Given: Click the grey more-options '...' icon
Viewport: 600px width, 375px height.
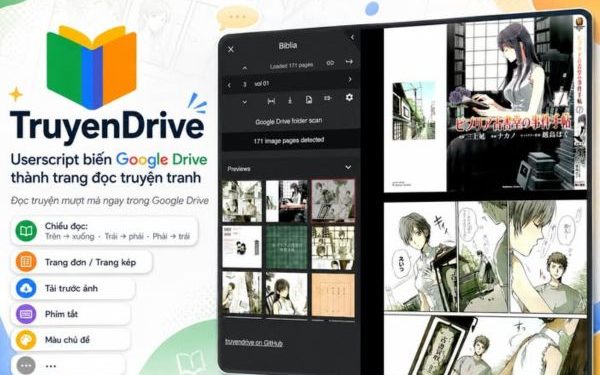Looking at the screenshot, I should click(26, 365).
